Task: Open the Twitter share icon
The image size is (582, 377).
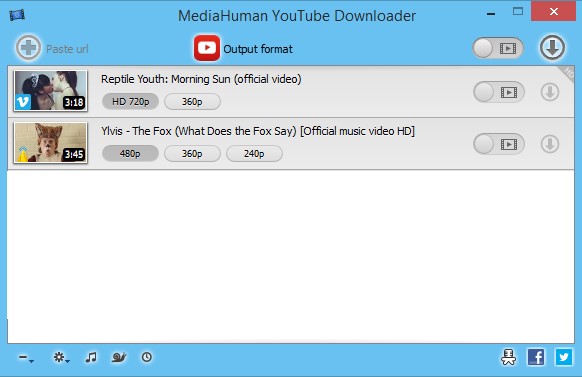Action: coord(564,357)
